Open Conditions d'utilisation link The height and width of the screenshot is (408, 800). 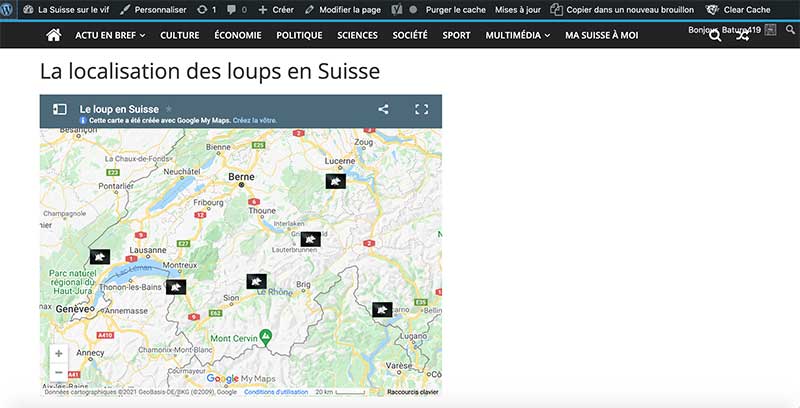(x=276, y=392)
